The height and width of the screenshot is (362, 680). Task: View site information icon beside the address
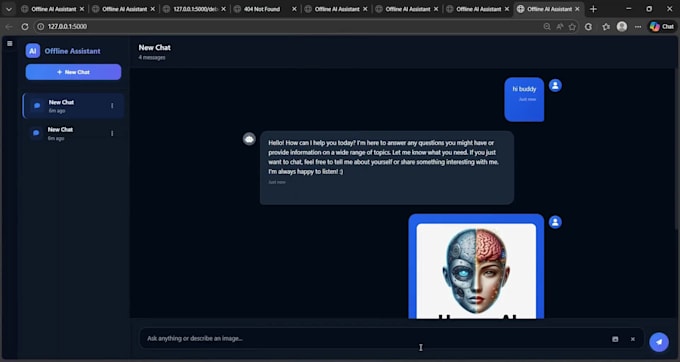(41, 26)
